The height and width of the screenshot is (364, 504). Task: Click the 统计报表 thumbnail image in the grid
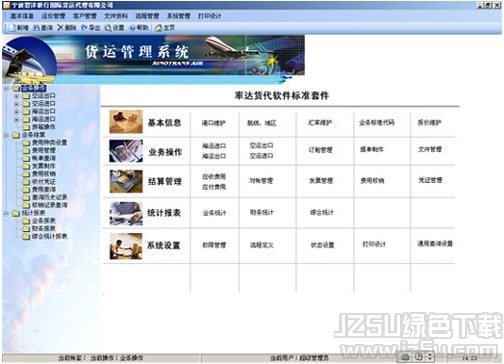126,213
